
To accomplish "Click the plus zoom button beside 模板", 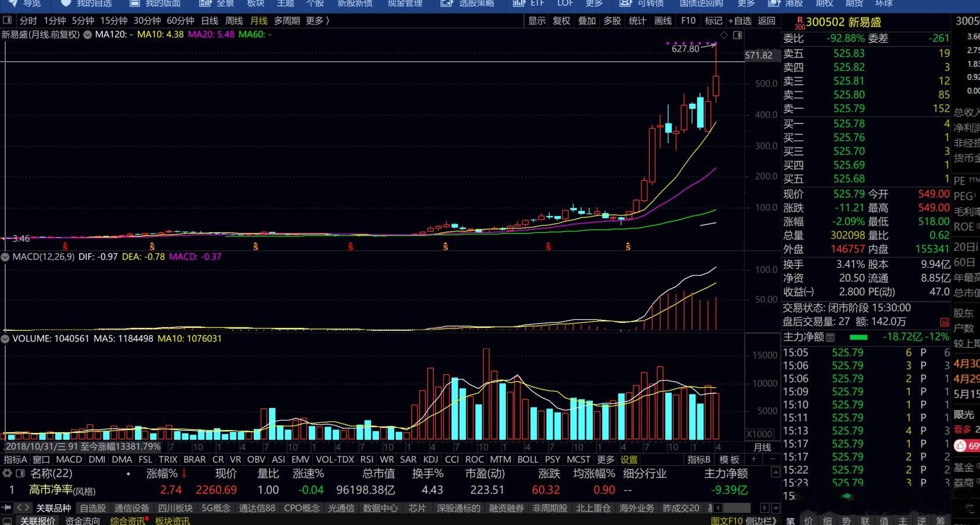I will [x=753, y=459].
